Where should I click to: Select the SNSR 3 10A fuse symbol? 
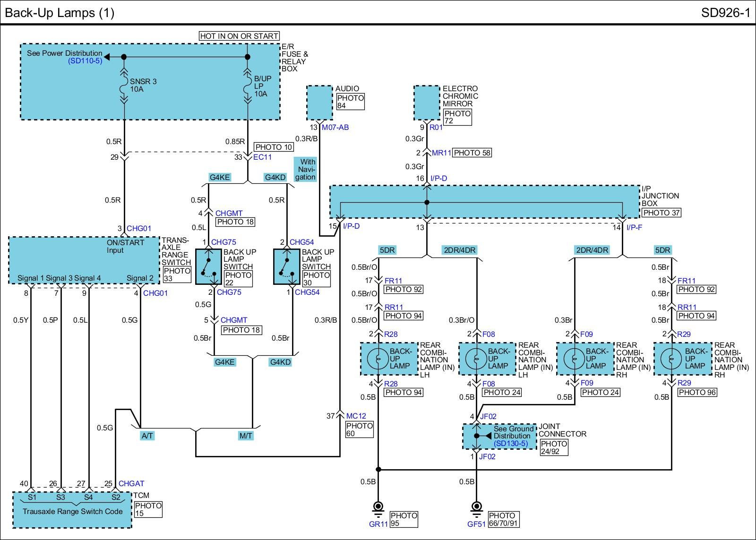pyautogui.click(x=124, y=86)
